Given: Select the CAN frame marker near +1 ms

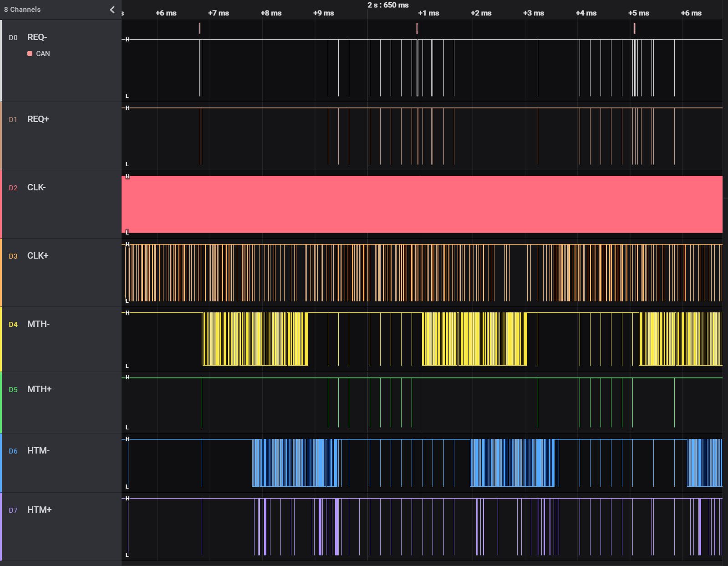Looking at the screenshot, I should click(x=417, y=28).
